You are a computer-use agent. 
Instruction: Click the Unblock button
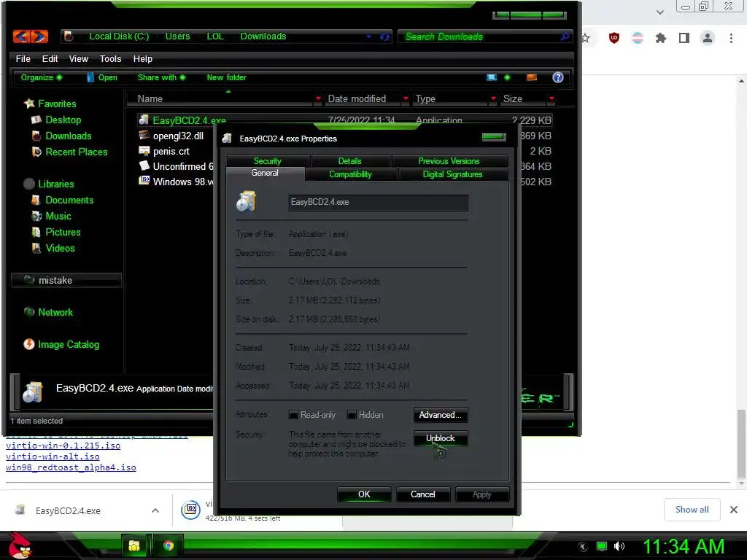pos(440,438)
